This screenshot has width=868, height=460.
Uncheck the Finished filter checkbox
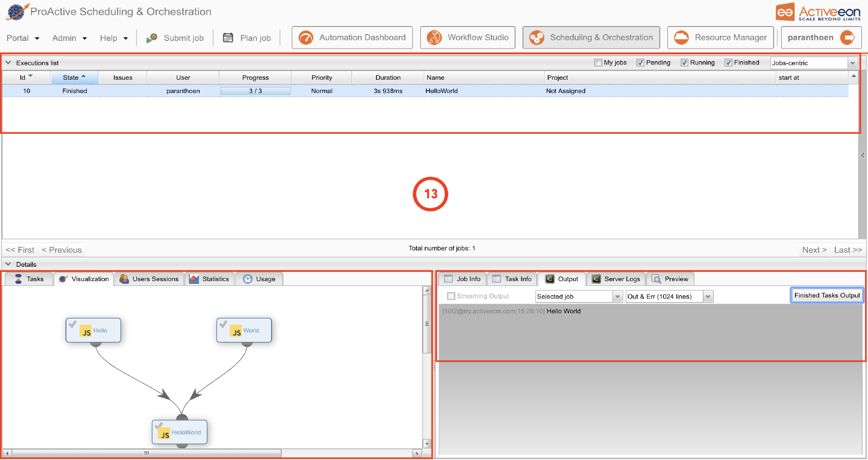[x=729, y=63]
